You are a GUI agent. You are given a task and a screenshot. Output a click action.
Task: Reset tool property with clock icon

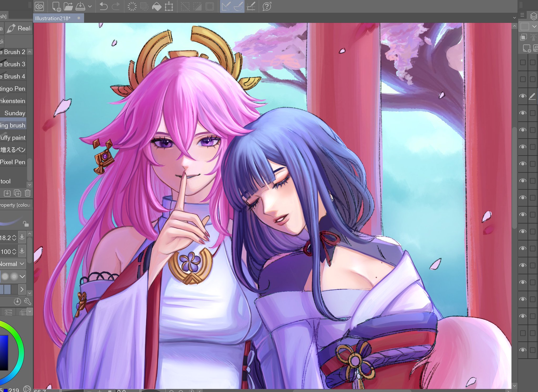coord(17,301)
